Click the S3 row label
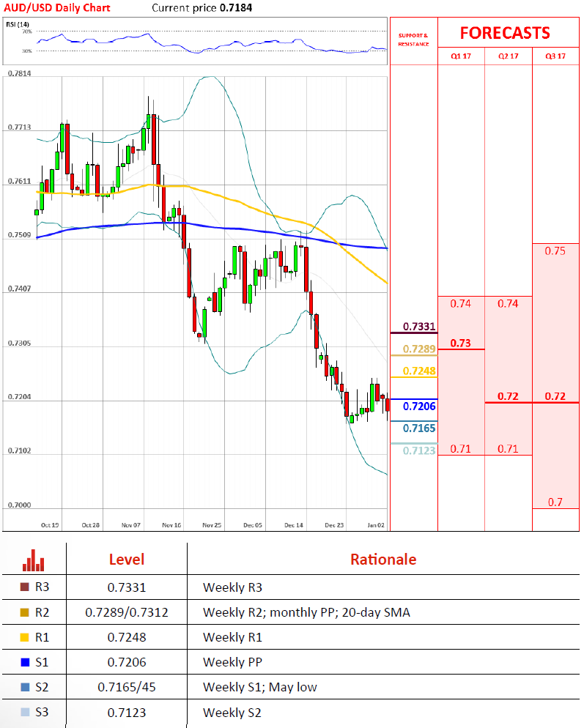 tap(42, 712)
